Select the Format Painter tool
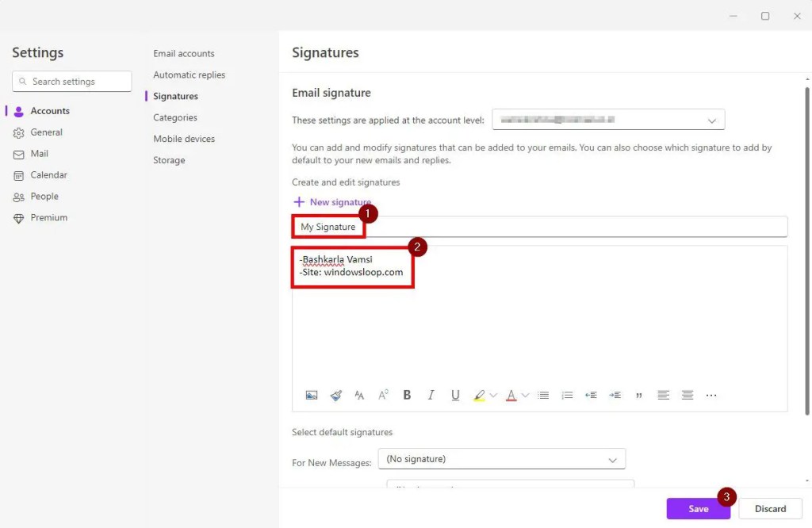This screenshot has width=812, height=528. (335, 395)
